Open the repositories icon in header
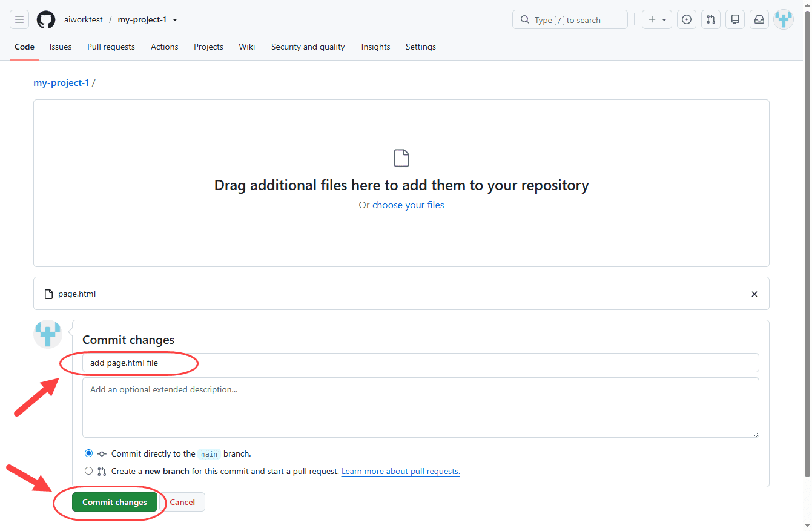This screenshot has width=812, height=531. (x=735, y=19)
